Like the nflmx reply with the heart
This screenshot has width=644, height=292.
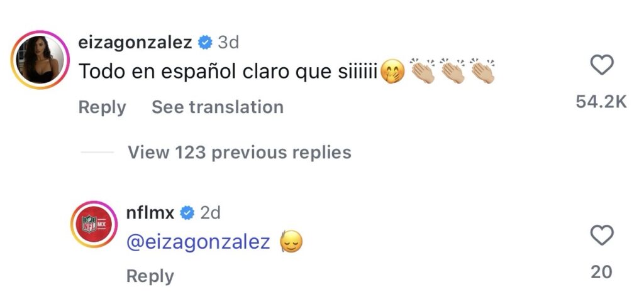click(x=602, y=235)
